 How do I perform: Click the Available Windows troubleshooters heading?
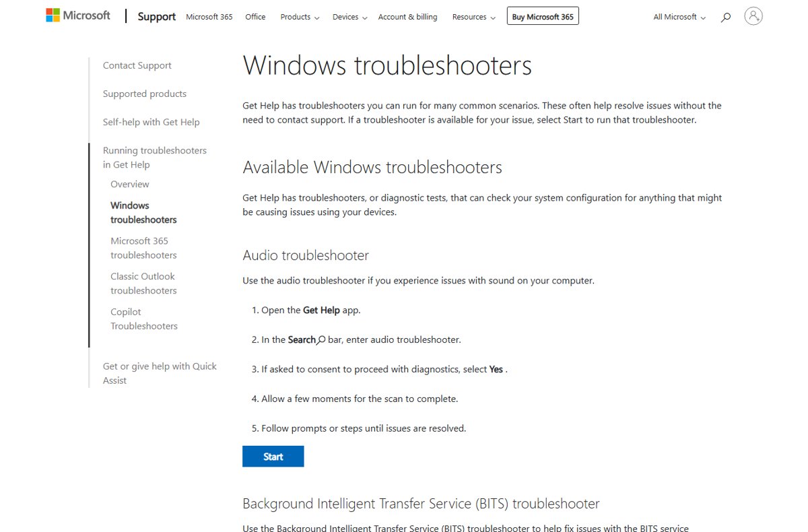click(x=372, y=167)
